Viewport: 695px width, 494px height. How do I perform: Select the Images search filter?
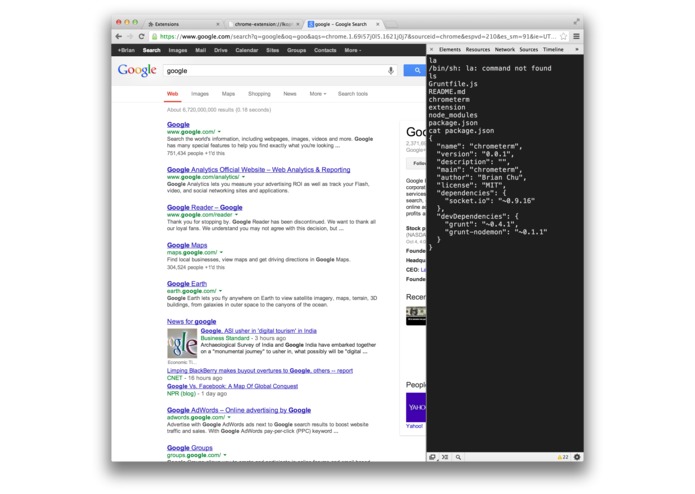(x=200, y=93)
